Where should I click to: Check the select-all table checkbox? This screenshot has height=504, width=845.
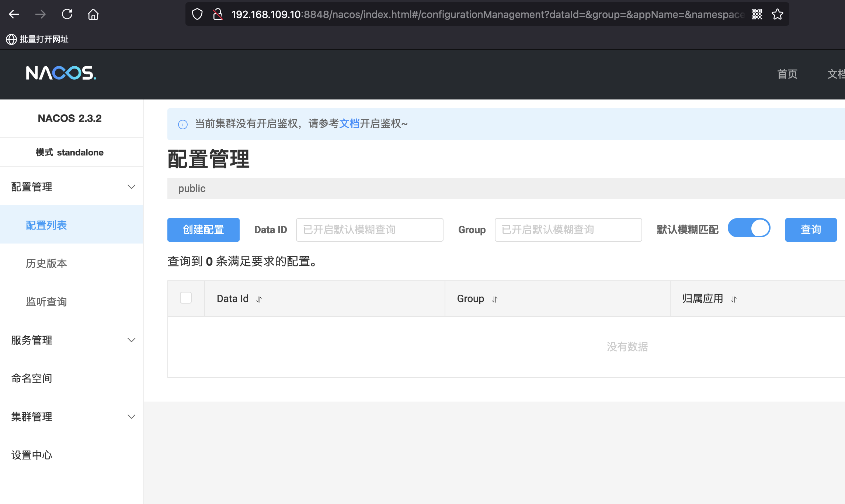click(x=186, y=298)
